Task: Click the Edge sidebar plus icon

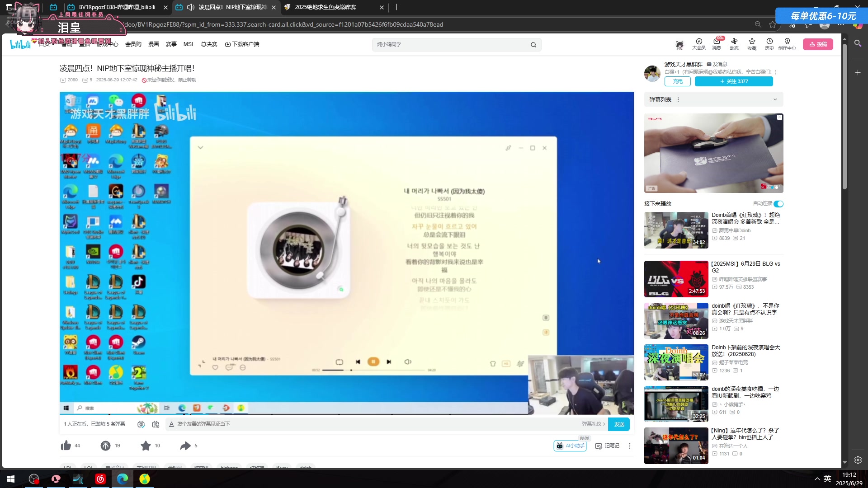Action: click(x=858, y=72)
